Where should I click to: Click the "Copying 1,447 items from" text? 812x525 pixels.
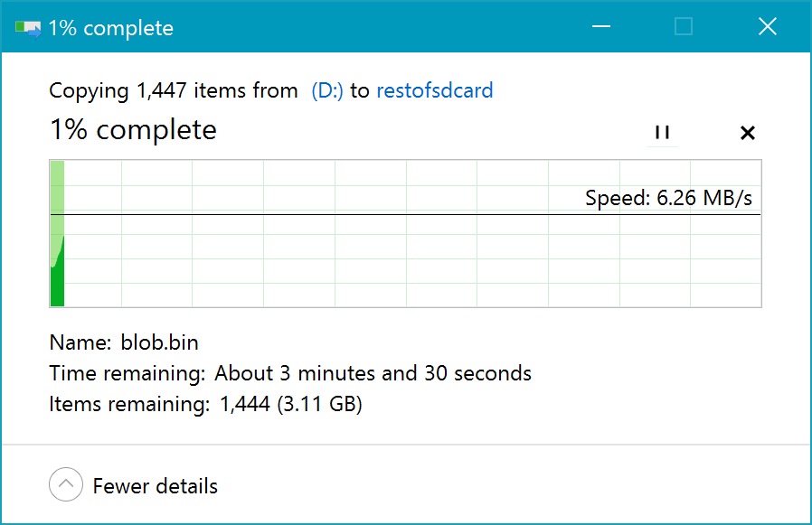173,90
